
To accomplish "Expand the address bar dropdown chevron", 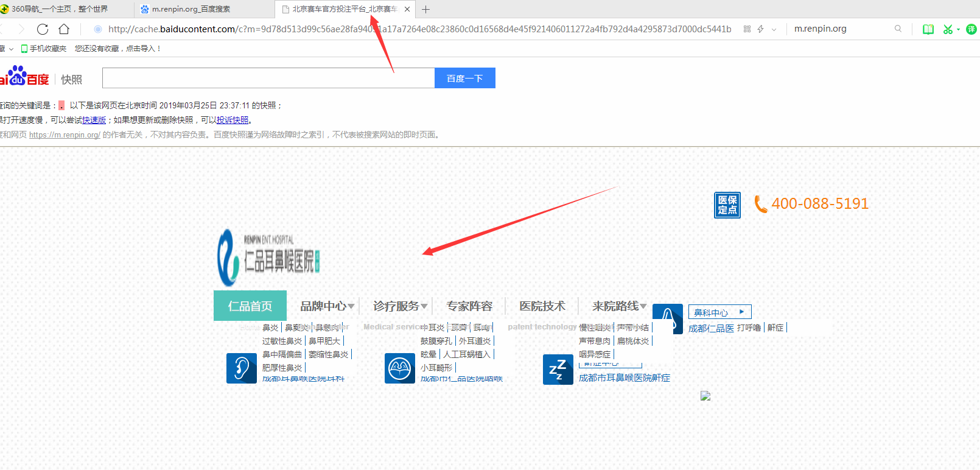I will click(774, 29).
